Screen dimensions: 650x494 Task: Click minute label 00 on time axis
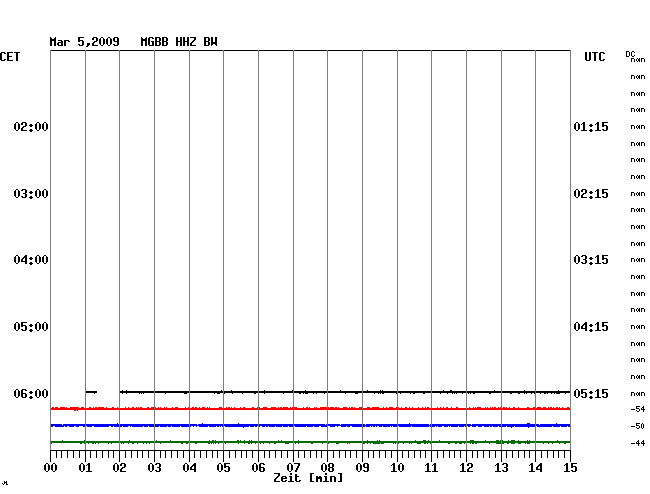pyautogui.click(x=51, y=468)
